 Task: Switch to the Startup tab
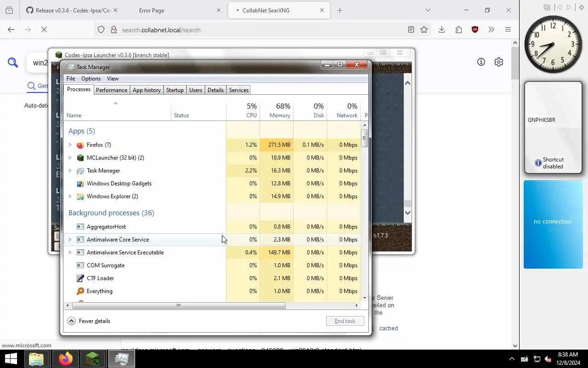tap(175, 90)
